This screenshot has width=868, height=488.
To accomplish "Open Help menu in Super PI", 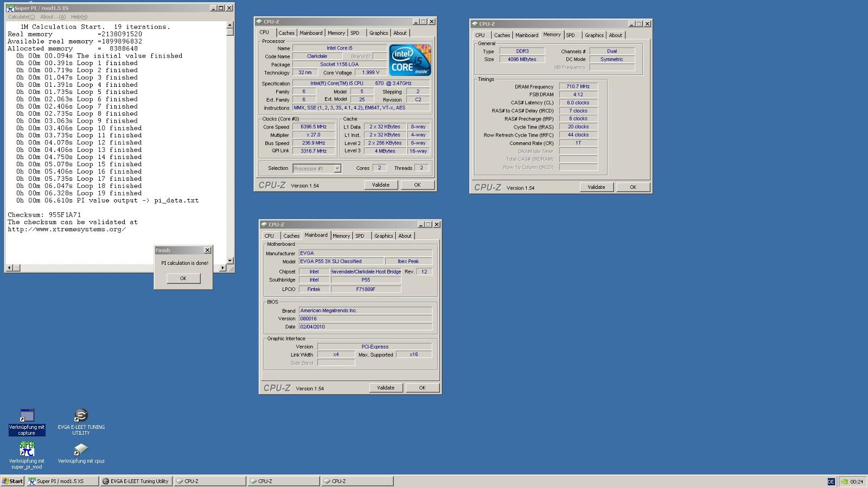I will click(x=79, y=17).
